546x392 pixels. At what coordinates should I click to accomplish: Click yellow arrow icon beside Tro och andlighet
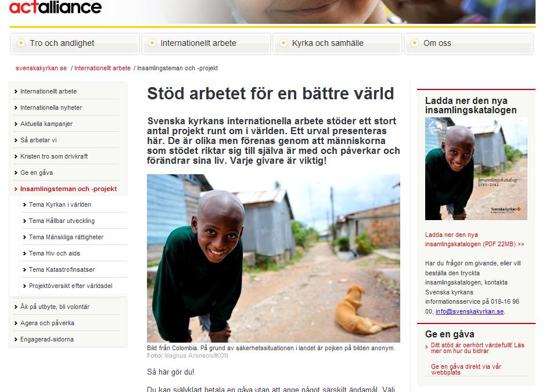[x=21, y=43]
